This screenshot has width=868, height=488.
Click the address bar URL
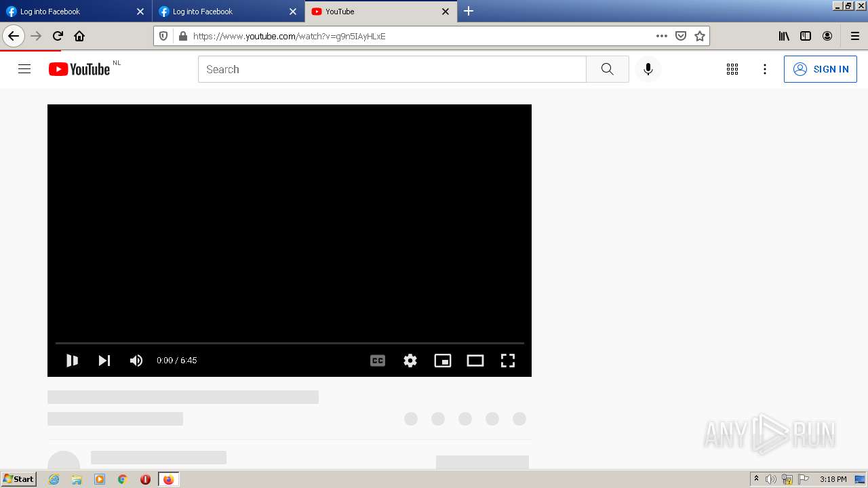pyautogui.click(x=289, y=36)
